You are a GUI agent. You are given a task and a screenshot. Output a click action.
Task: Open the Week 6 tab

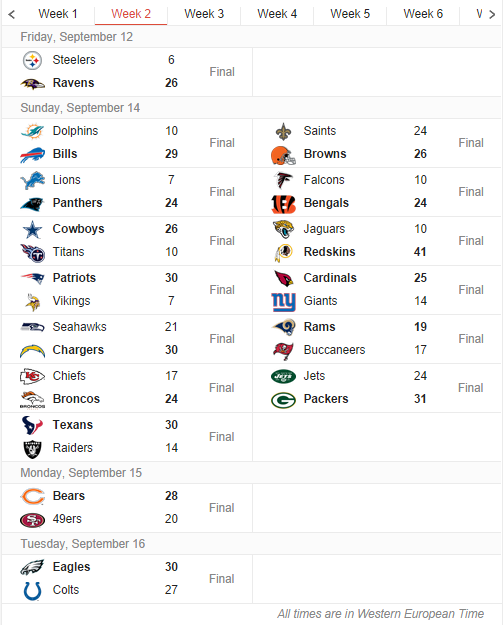point(423,14)
